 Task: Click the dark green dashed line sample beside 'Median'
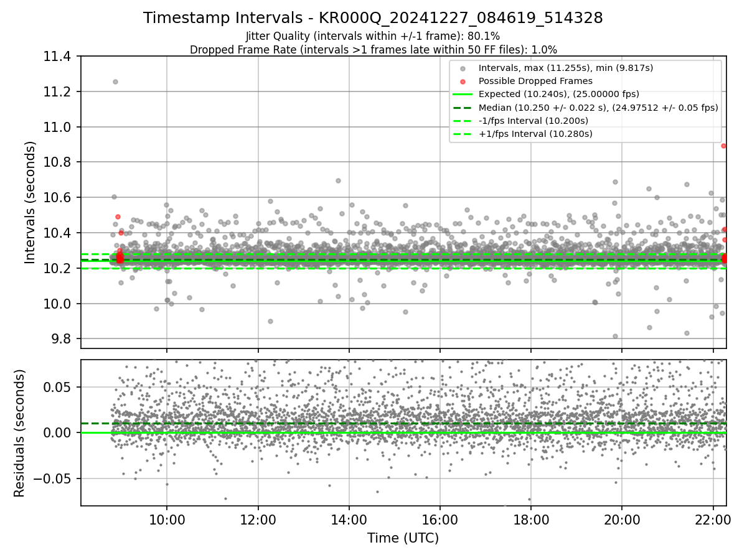462,108
